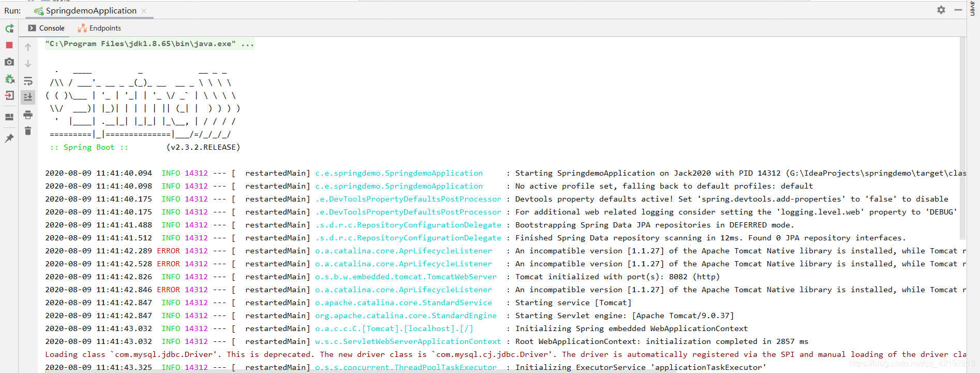Click the ERROR level at 11:41:42.846

(169, 290)
